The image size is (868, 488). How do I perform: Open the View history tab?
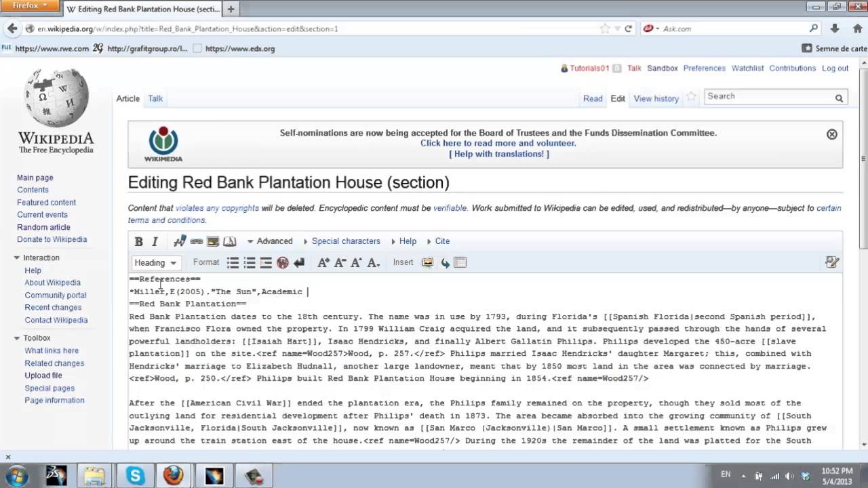pos(656,98)
